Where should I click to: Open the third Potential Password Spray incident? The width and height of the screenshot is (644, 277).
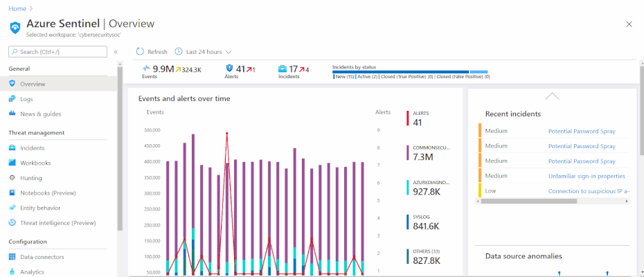(x=582, y=161)
